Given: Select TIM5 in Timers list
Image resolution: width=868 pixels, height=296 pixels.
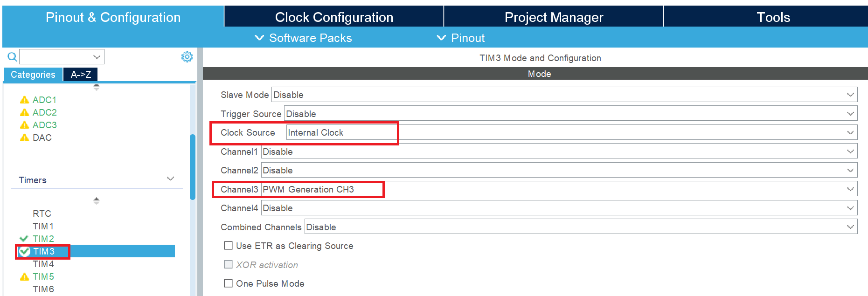Looking at the screenshot, I should [x=43, y=276].
